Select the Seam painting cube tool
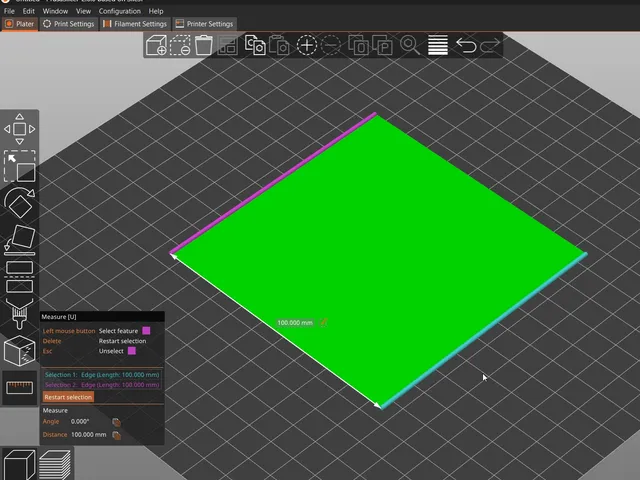This screenshot has width=640, height=480. (x=20, y=351)
